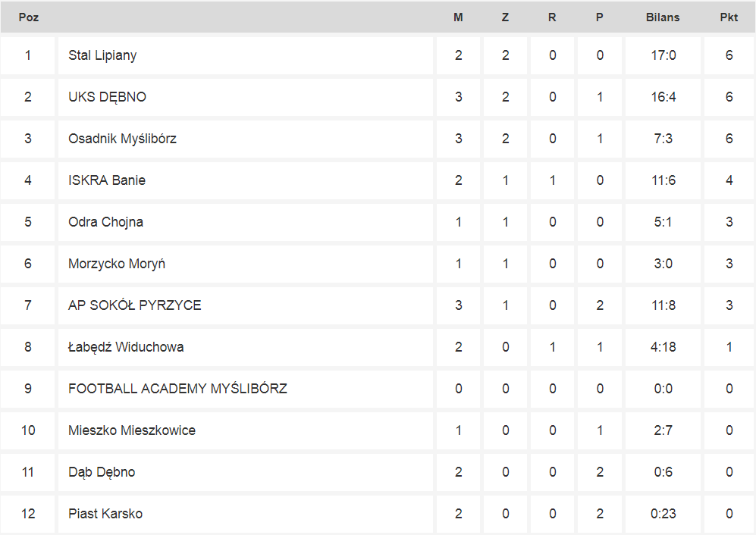This screenshot has height=535, width=756.
Task: Select the Łabędź Widuchowa team name
Action: click(x=126, y=347)
